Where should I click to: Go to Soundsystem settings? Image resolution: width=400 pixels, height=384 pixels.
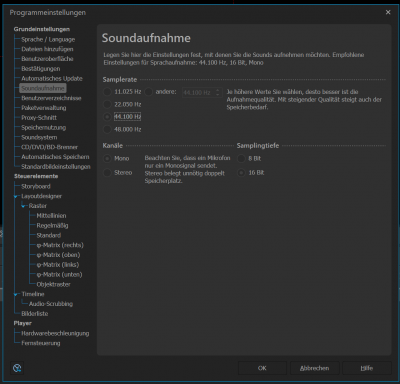tap(39, 137)
